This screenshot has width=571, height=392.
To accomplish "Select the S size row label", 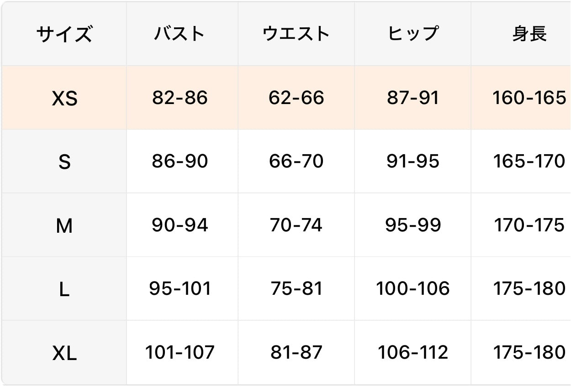I will tap(64, 162).
